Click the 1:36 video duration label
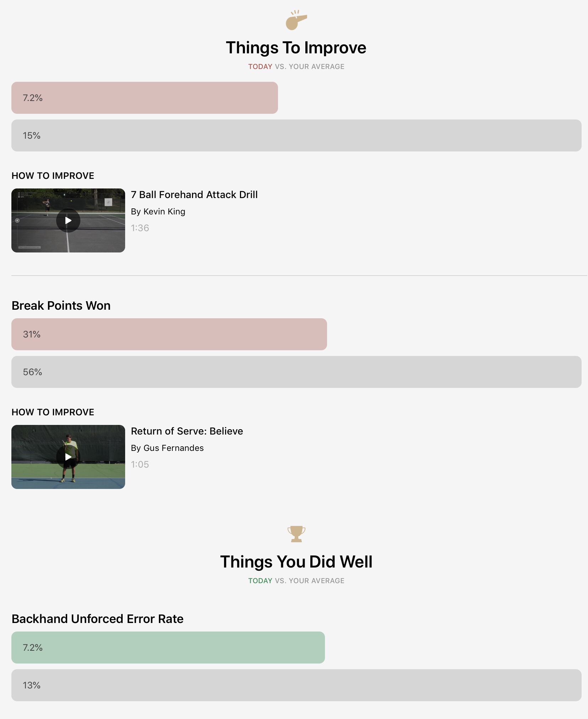The height and width of the screenshot is (719, 588). click(140, 228)
